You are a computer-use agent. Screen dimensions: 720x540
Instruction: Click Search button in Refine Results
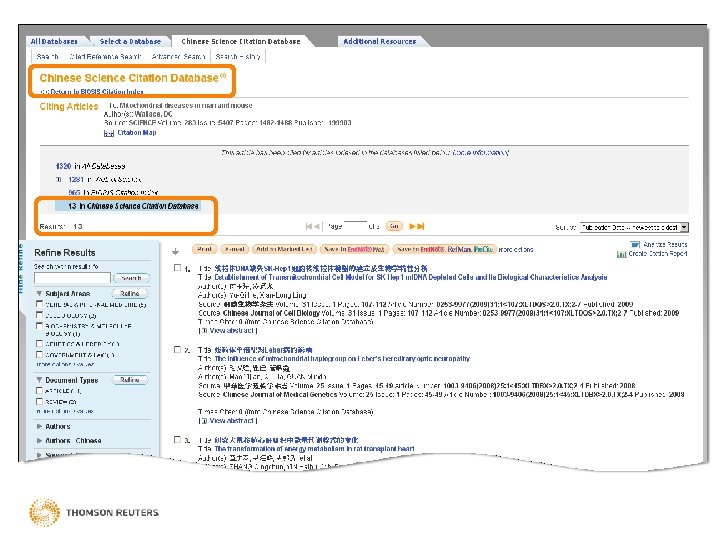pyautogui.click(x=131, y=278)
